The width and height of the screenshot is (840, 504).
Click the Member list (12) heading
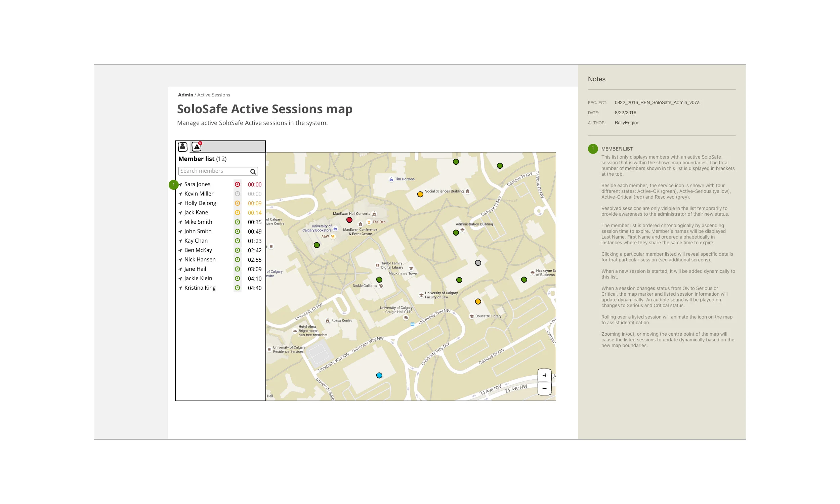tap(203, 159)
